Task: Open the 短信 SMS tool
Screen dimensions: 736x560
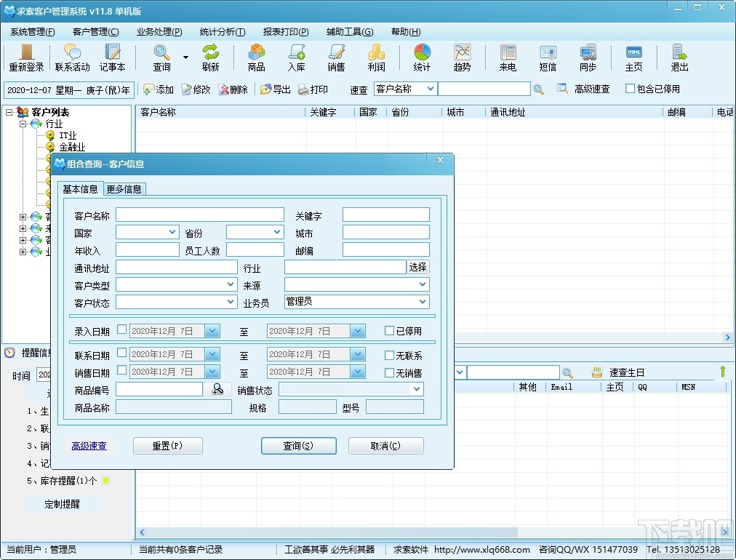Action: pyautogui.click(x=547, y=57)
